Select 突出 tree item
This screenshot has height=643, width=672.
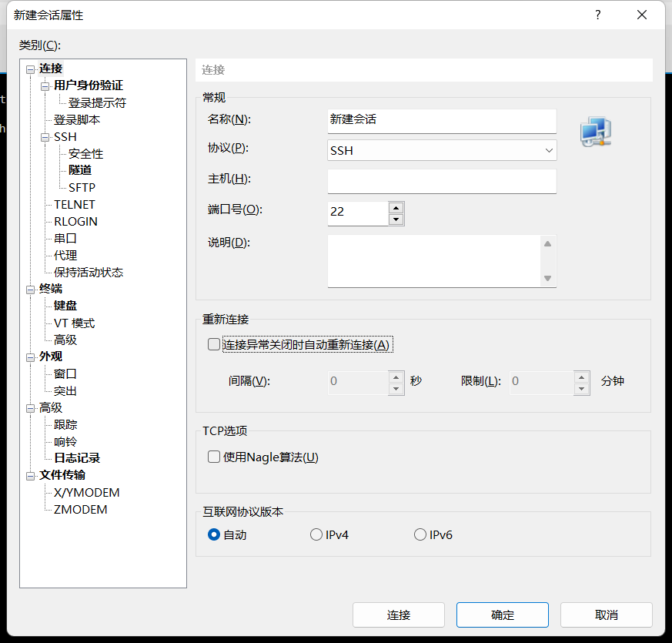[65, 391]
